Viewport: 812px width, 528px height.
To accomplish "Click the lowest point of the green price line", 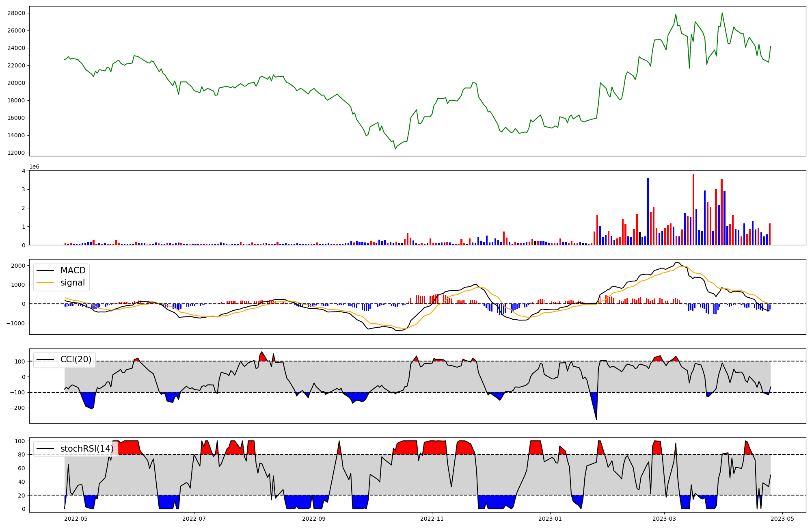I will tap(395, 149).
